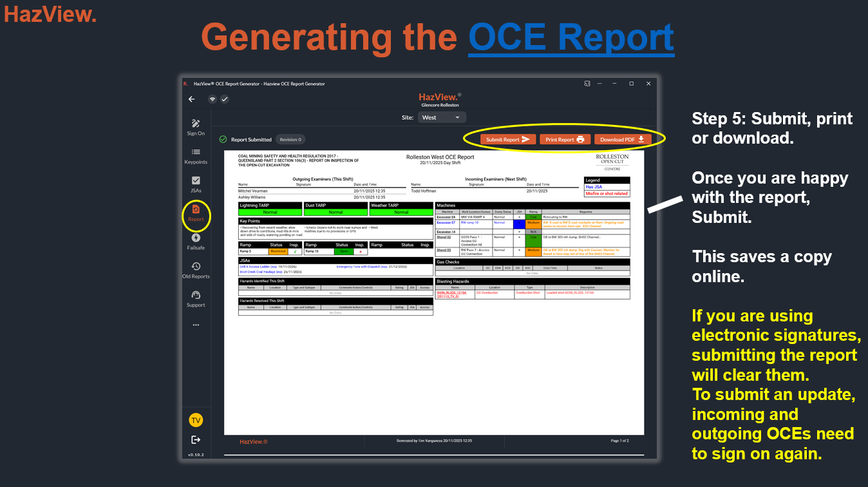The height and width of the screenshot is (487, 868).
Task: Click the Print Report button
Action: [x=565, y=139]
